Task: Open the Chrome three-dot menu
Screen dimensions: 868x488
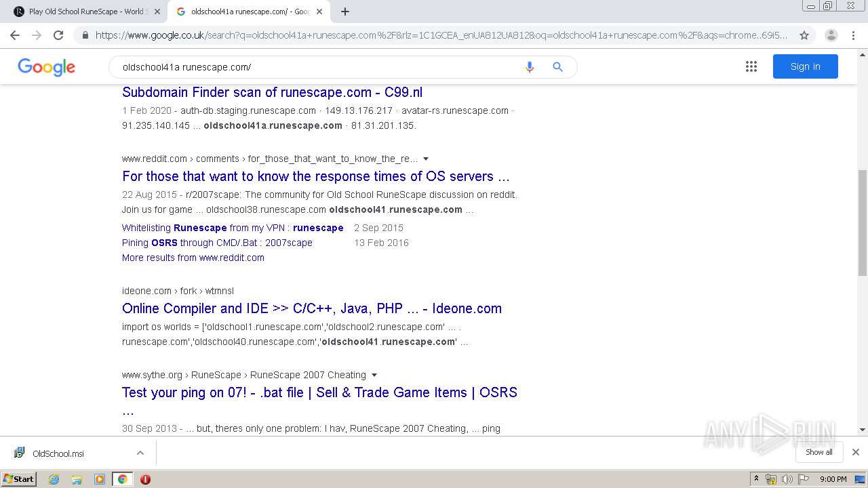Action: point(853,35)
